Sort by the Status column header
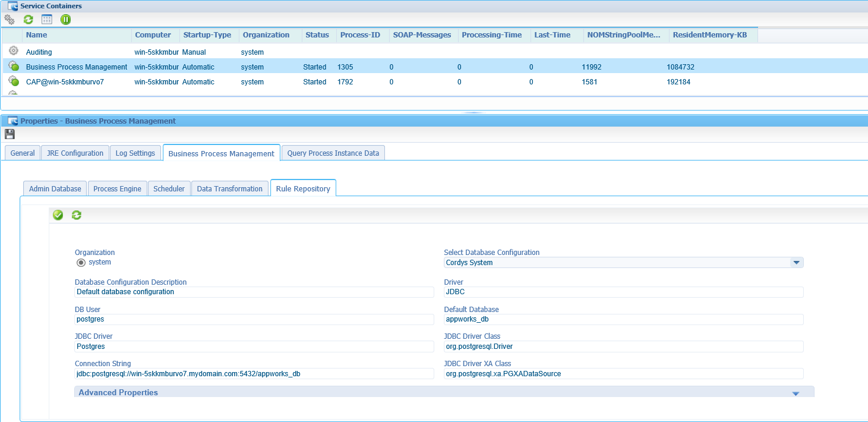 point(317,35)
